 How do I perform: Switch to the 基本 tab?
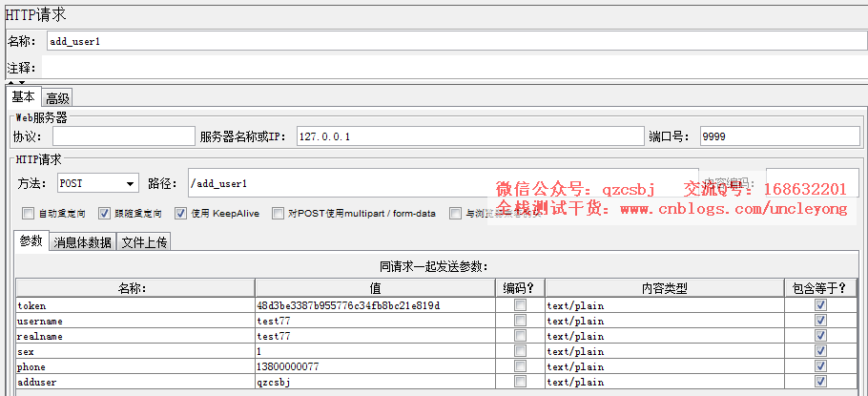[x=23, y=97]
